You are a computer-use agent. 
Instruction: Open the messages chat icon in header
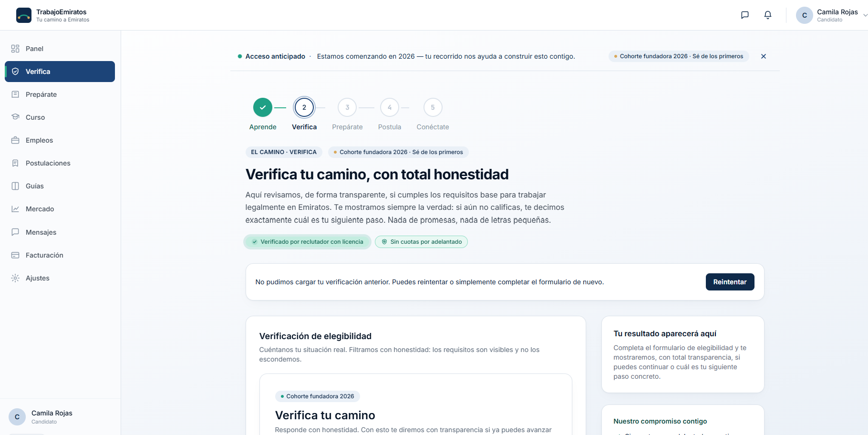(x=745, y=15)
